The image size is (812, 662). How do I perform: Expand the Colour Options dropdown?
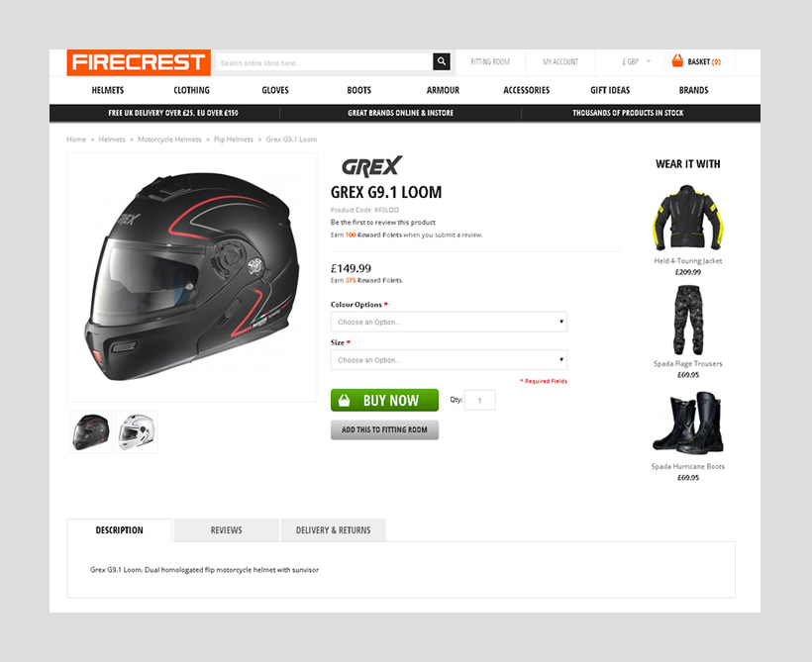pyautogui.click(x=449, y=322)
